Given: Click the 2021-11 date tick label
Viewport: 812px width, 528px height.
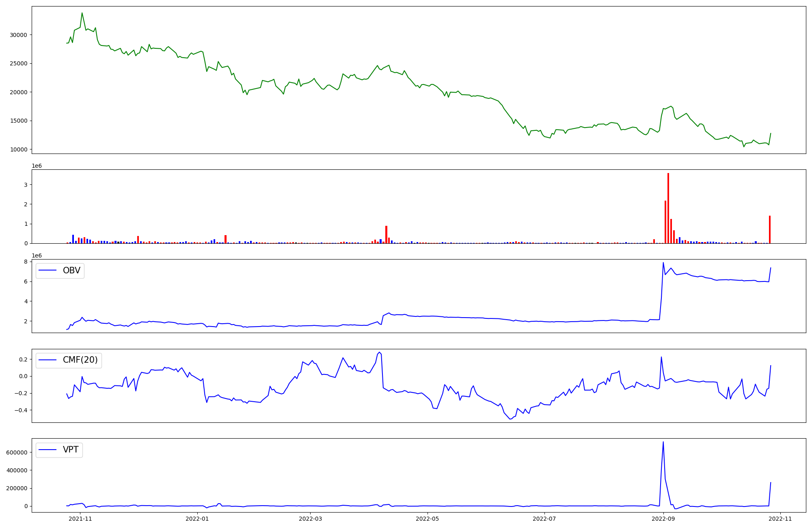Looking at the screenshot, I should pyautogui.click(x=80, y=519).
